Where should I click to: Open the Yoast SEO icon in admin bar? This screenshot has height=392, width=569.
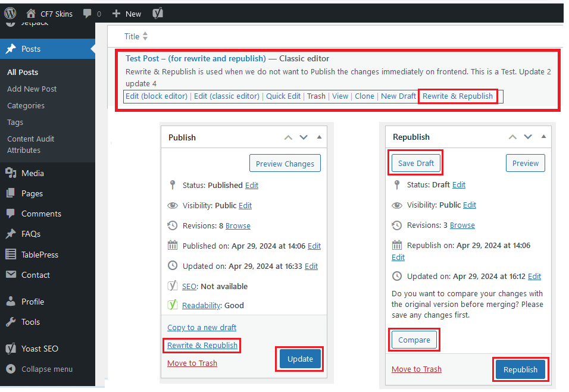(158, 13)
